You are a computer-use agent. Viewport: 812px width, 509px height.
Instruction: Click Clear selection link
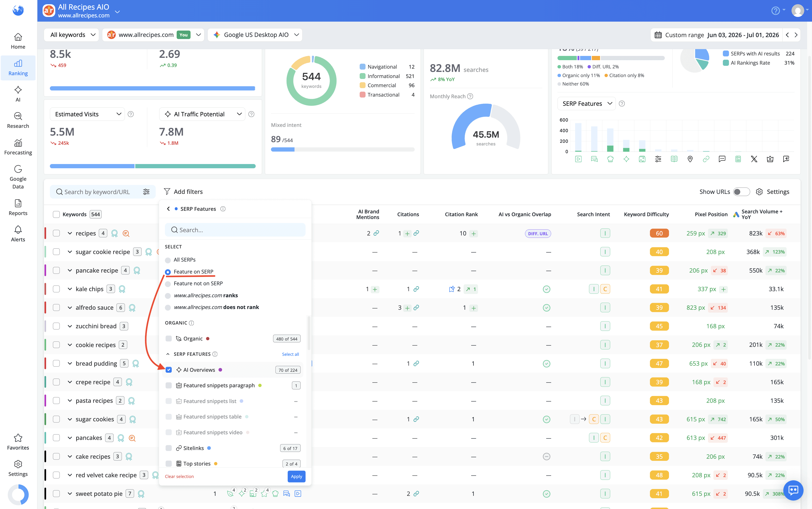pos(179,476)
